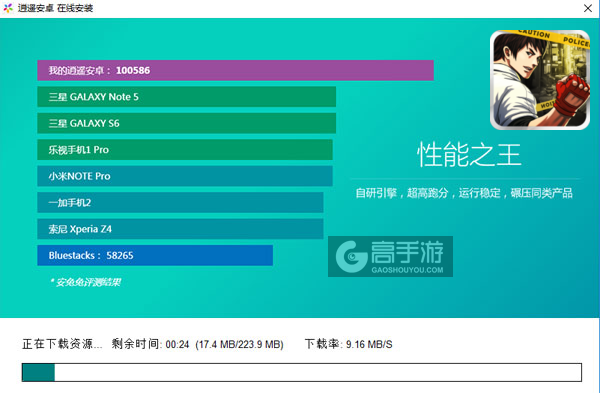Close the 逍遥安卓 online installer window
This screenshot has height=393, width=600.
[x=588, y=8]
